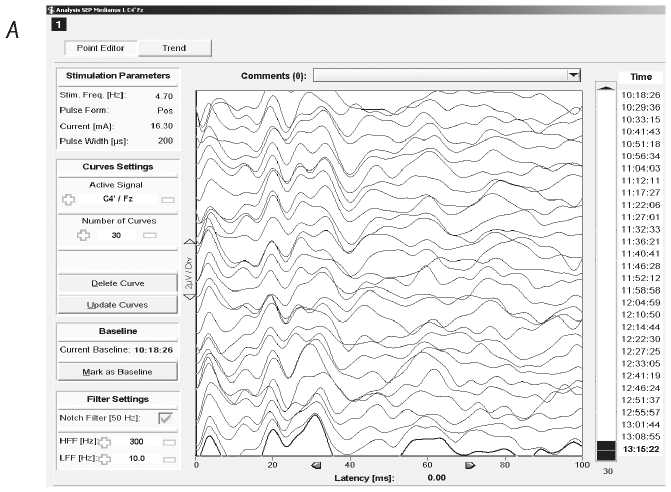Select the 10:18:26 time entry
The image size is (671, 492).
tap(641, 95)
